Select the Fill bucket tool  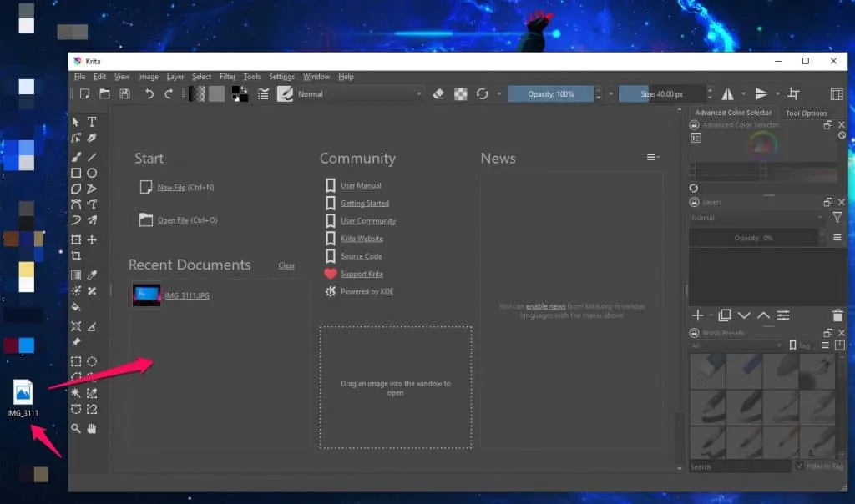[76, 307]
